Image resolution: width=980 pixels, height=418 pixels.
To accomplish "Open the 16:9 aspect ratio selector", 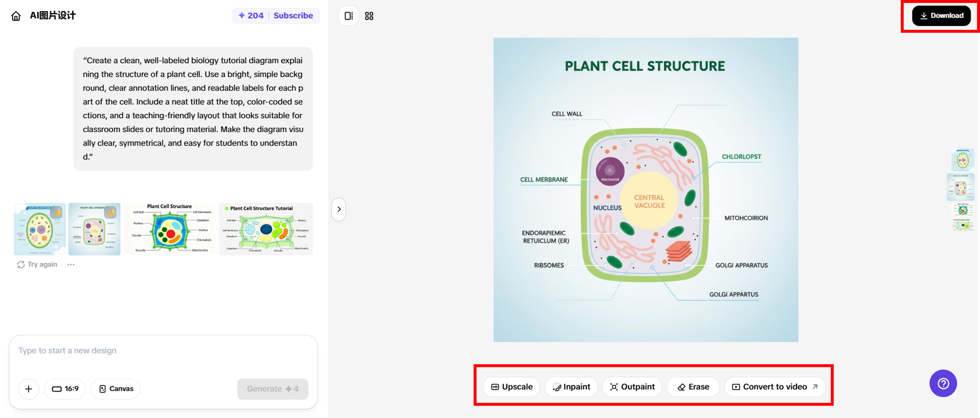I will tap(65, 389).
